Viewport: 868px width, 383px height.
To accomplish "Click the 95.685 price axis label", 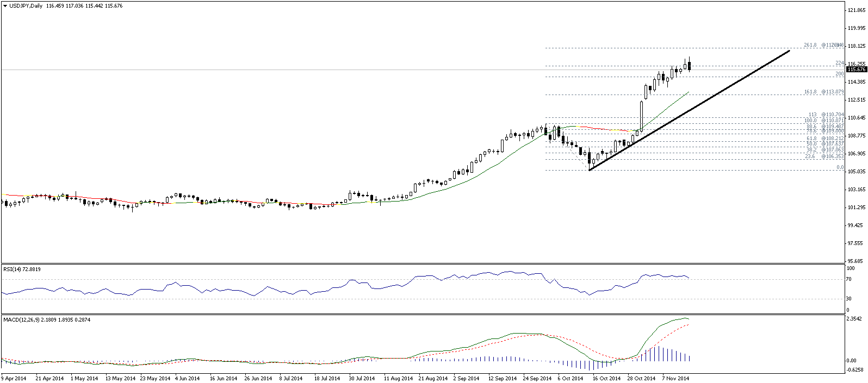I will [x=857, y=261].
